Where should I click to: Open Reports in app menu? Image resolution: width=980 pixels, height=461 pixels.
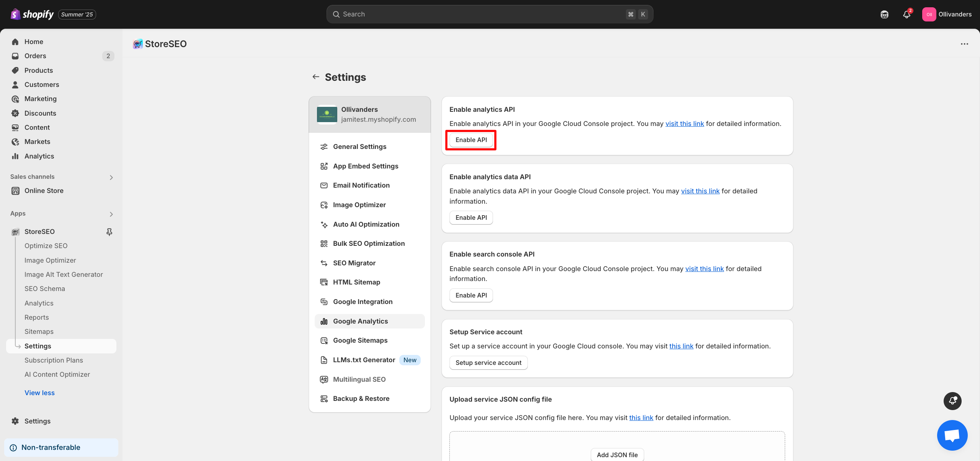[x=37, y=317]
